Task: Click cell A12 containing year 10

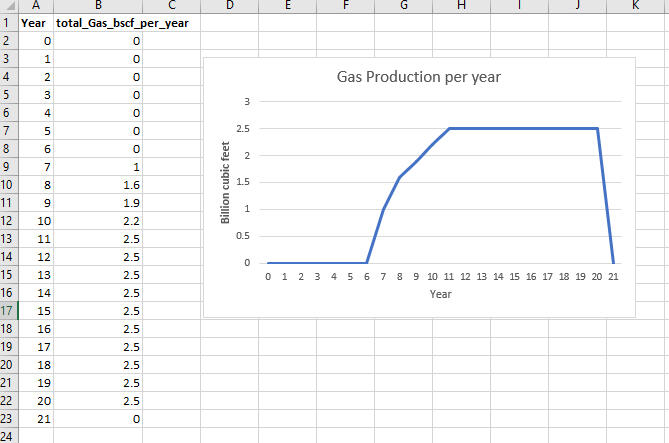Action: point(36,221)
